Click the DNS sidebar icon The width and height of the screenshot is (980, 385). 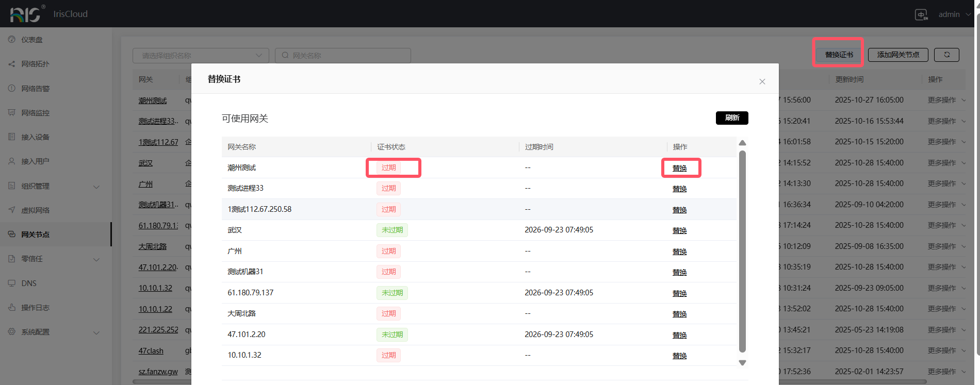click(11, 283)
